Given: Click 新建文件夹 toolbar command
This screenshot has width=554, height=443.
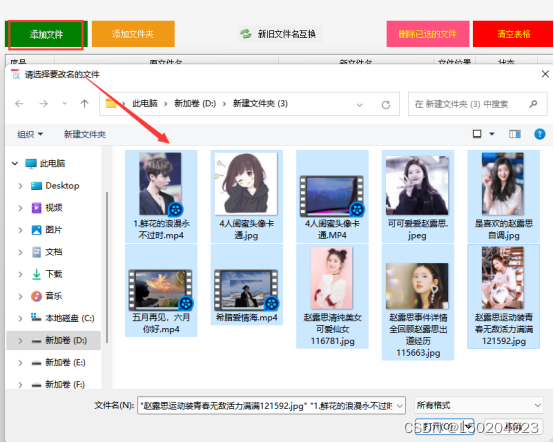Looking at the screenshot, I should pos(85,134).
